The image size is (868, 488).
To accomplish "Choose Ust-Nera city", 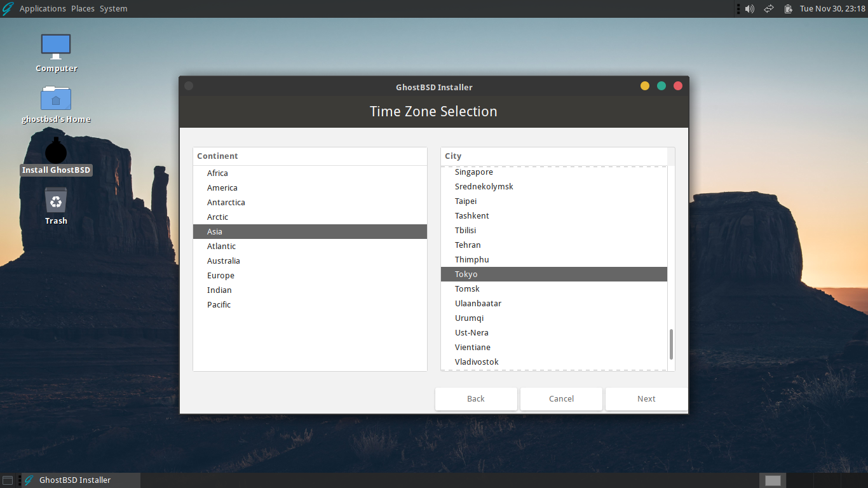I will 554,333.
